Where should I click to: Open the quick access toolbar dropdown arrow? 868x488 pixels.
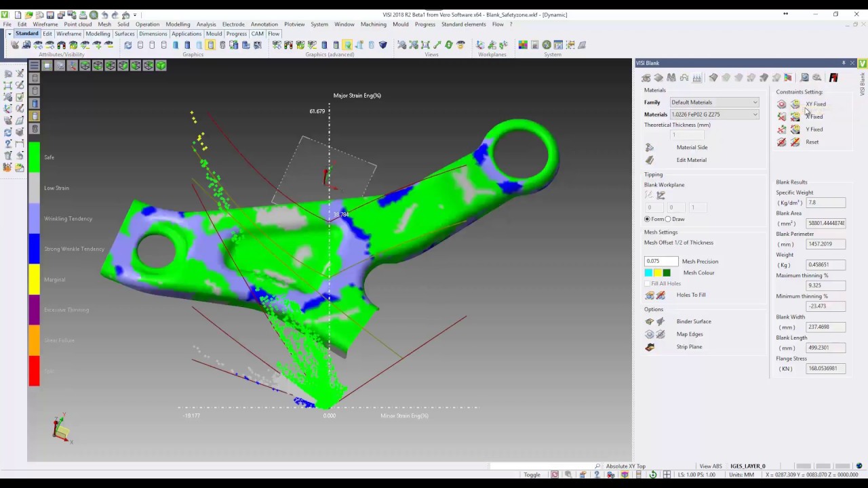pyautogui.click(x=135, y=15)
